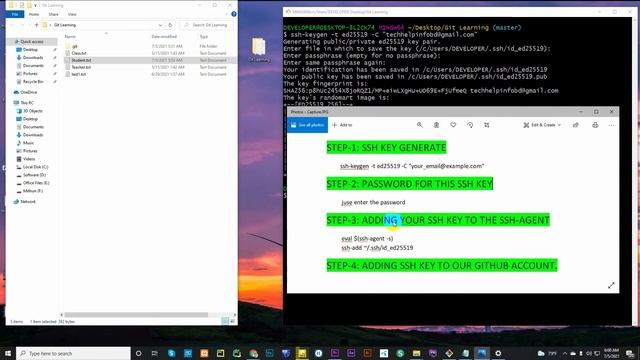Viewport: 640px width, 360px height.
Task: Click the refresh button next to address bar
Action: click(x=170, y=25)
